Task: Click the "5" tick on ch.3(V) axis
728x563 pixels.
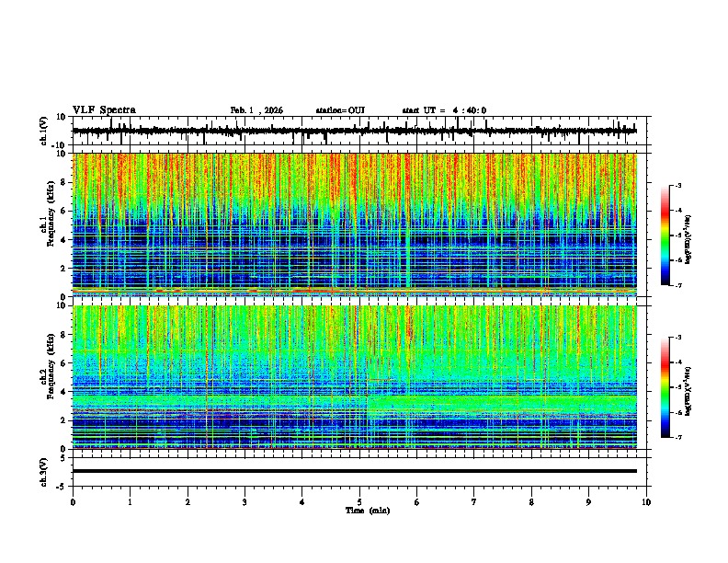Action: point(64,458)
